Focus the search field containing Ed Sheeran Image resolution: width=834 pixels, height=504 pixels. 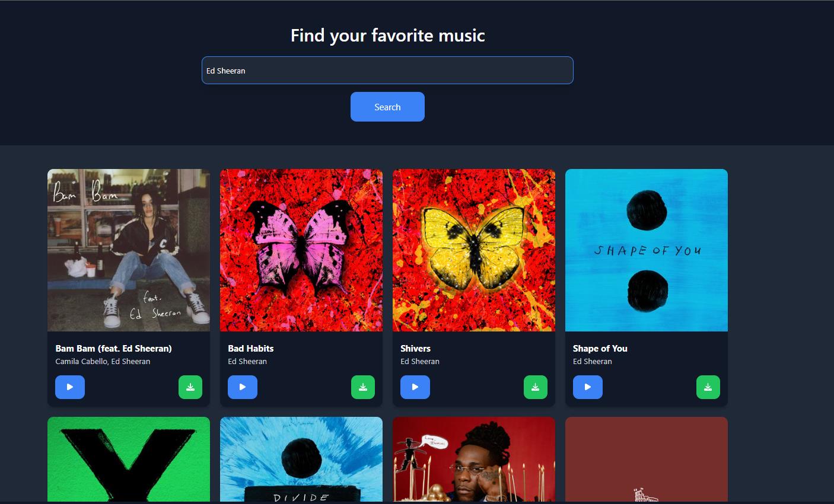pos(387,70)
